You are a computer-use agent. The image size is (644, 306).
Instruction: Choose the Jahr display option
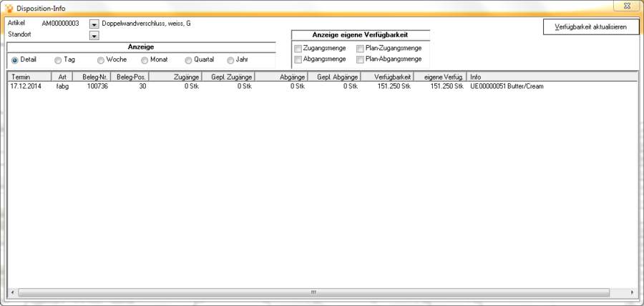pyautogui.click(x=230, y=60)
